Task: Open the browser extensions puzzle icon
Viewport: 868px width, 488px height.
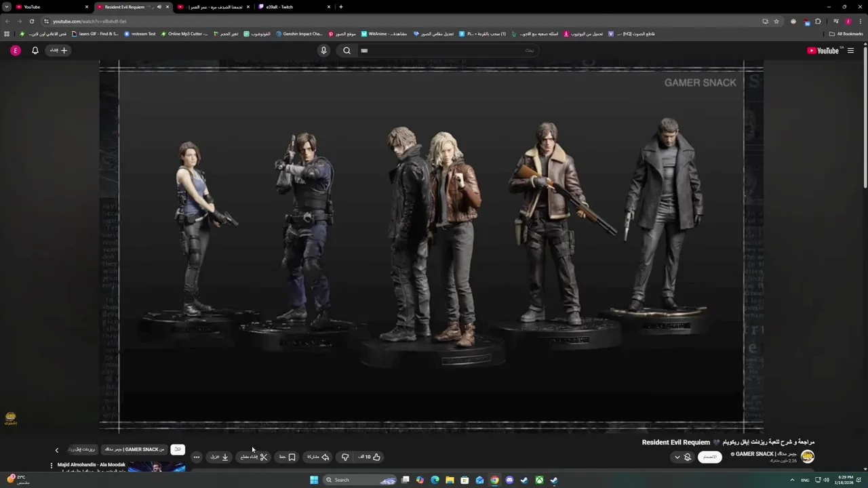Action: tap(818, 21)
